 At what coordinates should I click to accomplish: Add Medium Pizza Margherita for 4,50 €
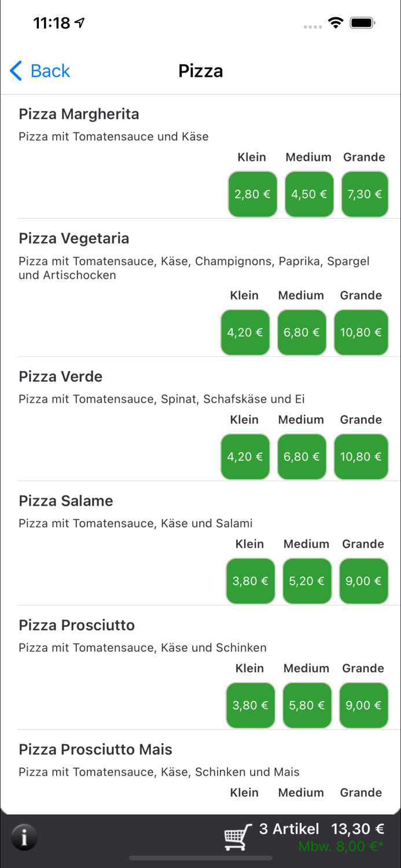(309, 194)
